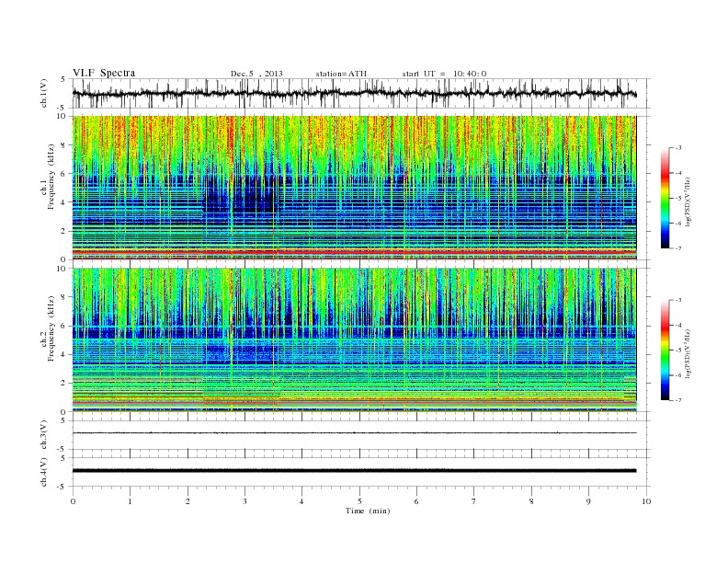Click the "1" label on the time axis
Viewport: 728px width, 563px height.
click(130, 501)
